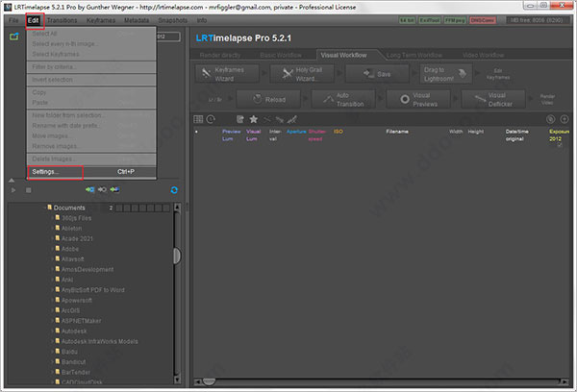Viewport: 577px width, 392px height.
Task: Select the ArcGIS folder
Action: pyautogui.click(x=70, y=310)
